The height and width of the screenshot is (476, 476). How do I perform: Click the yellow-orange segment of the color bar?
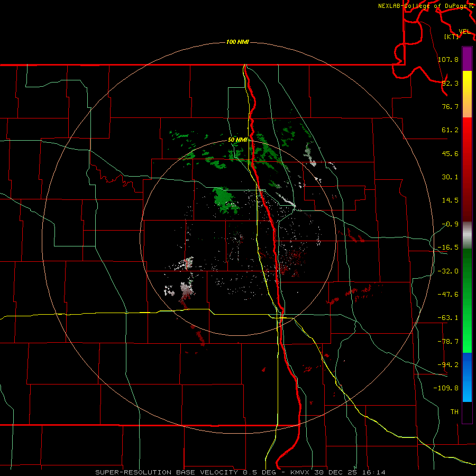pos(467,94)
